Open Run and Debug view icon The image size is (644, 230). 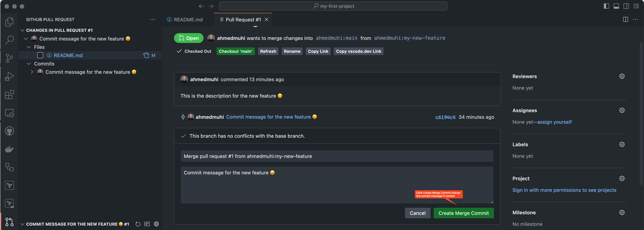tap(9, 76)
